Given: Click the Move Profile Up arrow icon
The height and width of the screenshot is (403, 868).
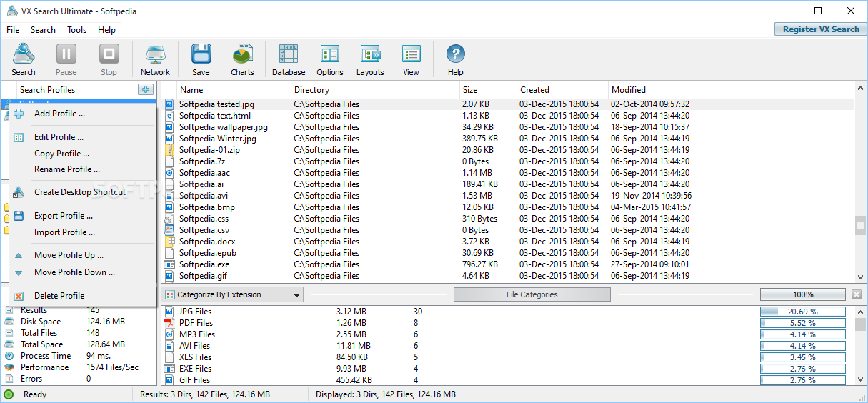Looking at the screenshot, I should [19, 255].
